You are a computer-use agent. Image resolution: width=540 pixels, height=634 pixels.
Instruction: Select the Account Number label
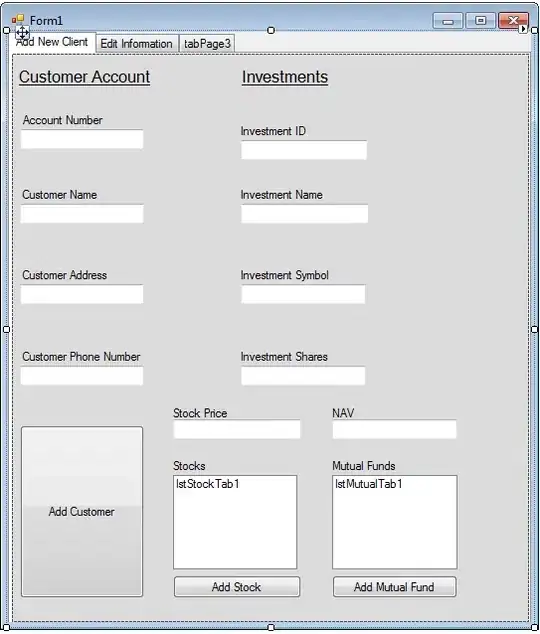63,120
